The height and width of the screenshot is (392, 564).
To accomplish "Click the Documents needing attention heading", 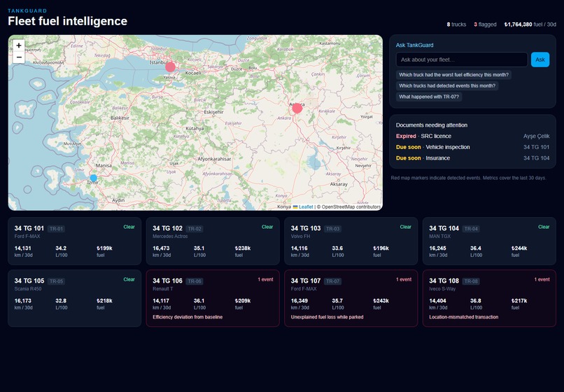I will pyautogui.click(x=432, y=125).
